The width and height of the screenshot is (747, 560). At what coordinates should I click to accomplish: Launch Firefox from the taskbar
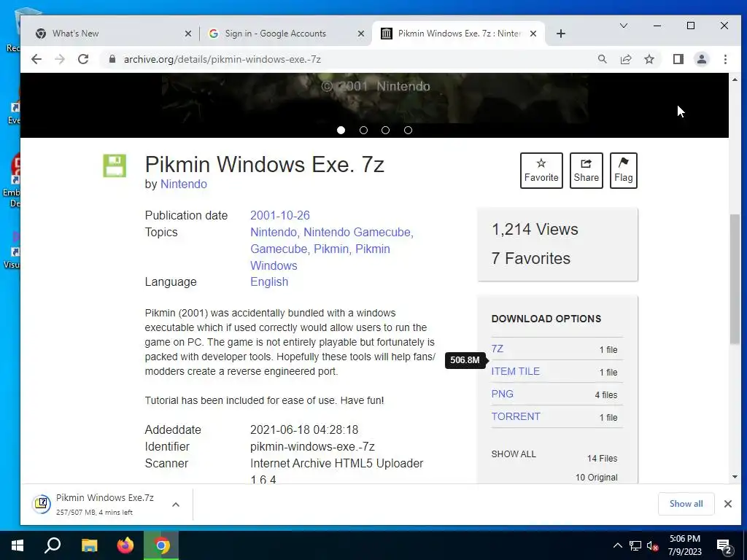(x=125, y=545)
